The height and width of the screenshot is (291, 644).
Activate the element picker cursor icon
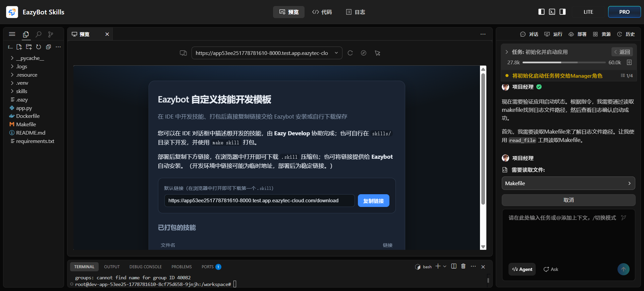pyautogui.click(x=378, y=53)
